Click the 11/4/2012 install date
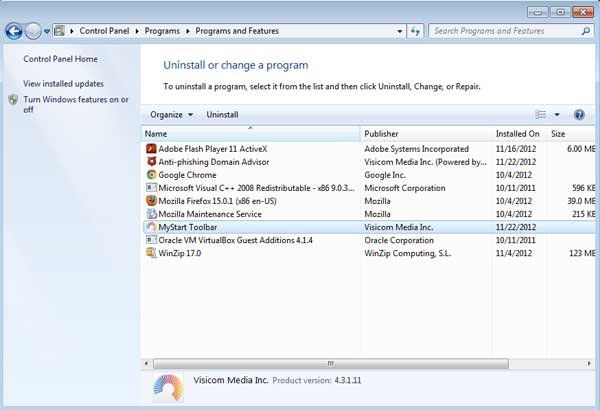The image size is (600, 410). (x=514, y=253)
